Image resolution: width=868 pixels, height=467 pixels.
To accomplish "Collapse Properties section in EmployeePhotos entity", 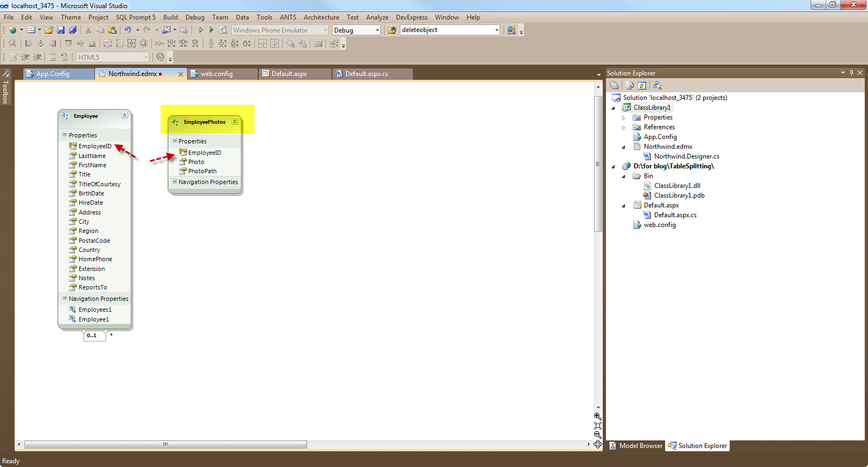I will [175, 141].
